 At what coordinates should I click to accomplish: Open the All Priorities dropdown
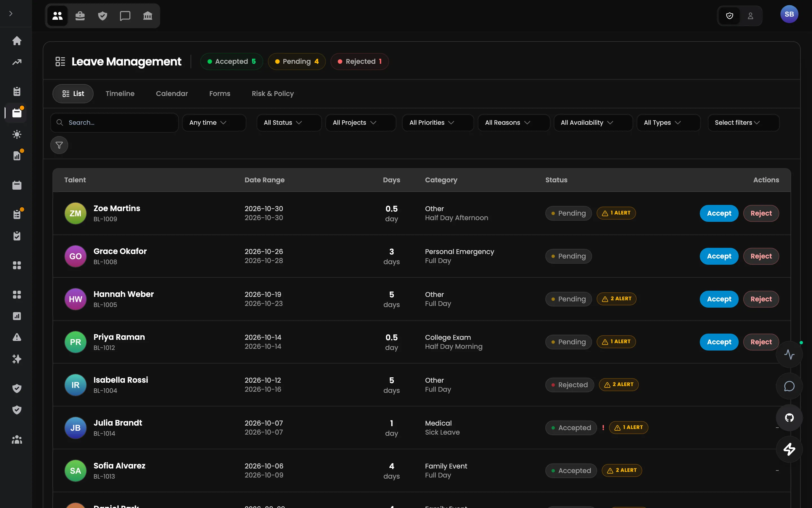pos(438,123)
